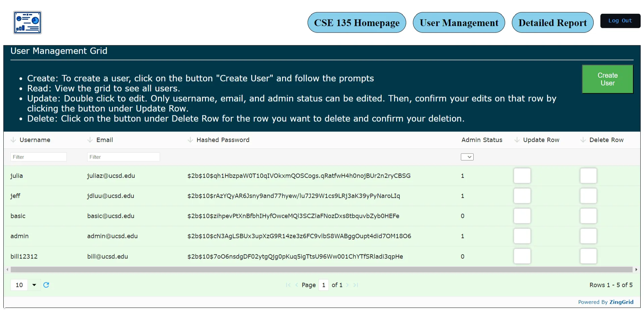
Task: Check the Update Row box for julia
Action: tap(522, 176)
